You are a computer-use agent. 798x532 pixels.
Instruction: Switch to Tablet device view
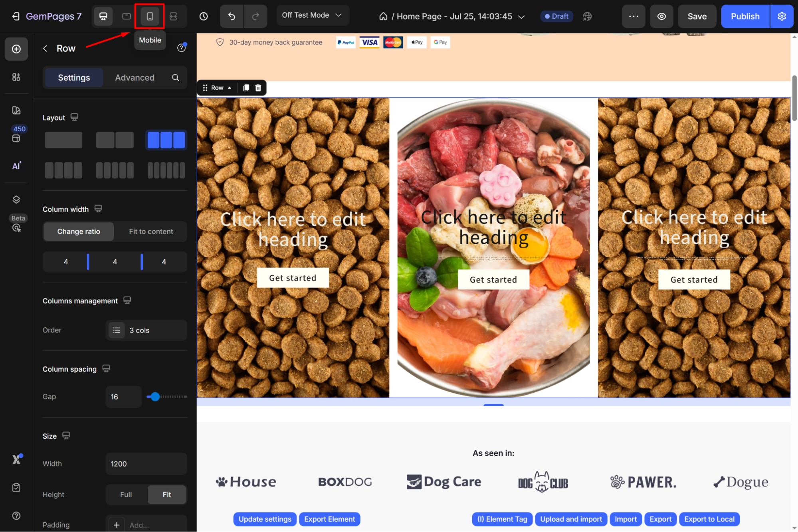point(127,16)
